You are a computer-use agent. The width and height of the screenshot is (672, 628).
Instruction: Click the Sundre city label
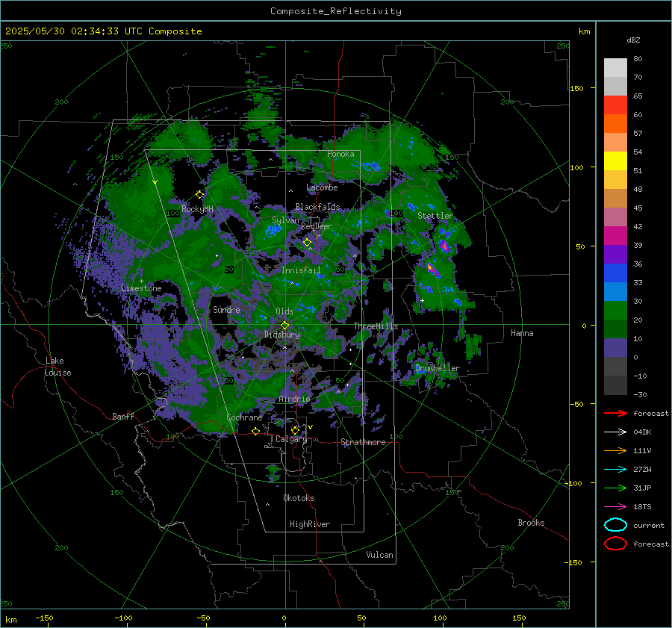pyautogui.click(x=226, y=309)
